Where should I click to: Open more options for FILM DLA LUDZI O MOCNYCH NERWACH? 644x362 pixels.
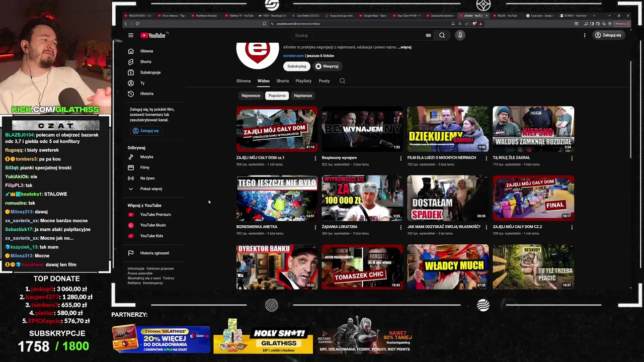click(x=486, y=158)
